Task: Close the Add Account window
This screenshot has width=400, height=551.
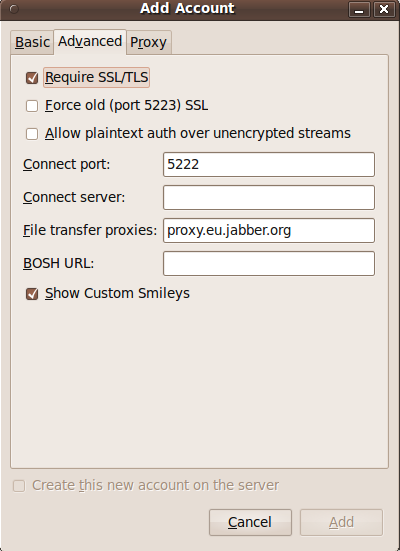Action: [x=384, y=9]
